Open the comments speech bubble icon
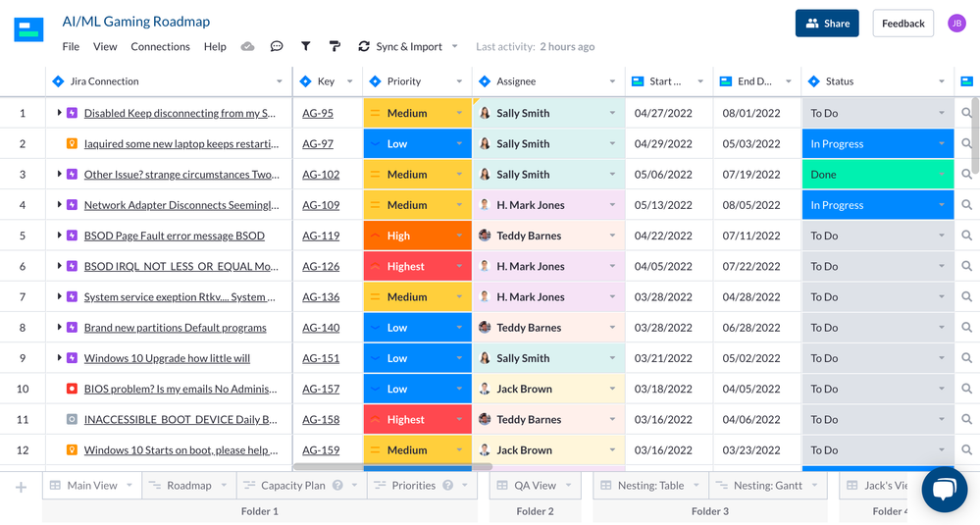 tap(277, 46)
